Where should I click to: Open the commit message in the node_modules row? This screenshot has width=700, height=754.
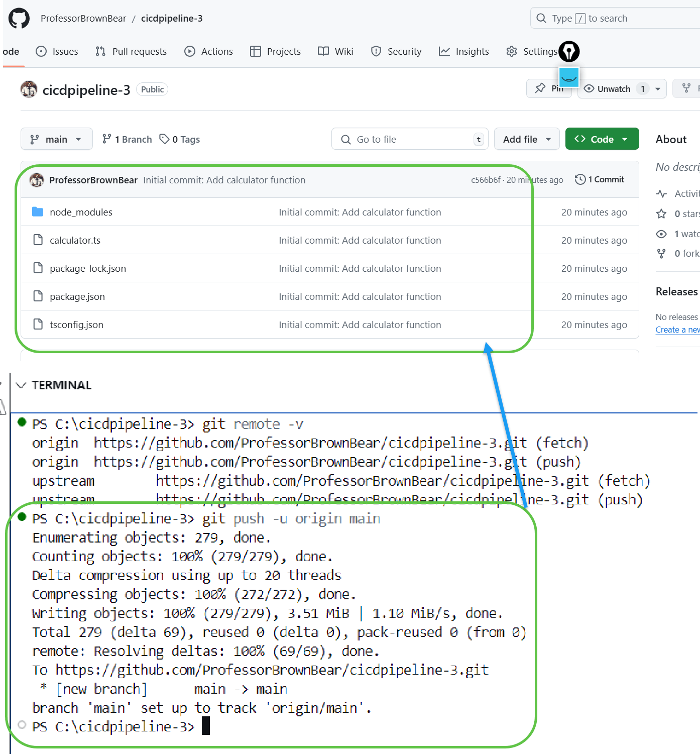[x=360, y=212]
